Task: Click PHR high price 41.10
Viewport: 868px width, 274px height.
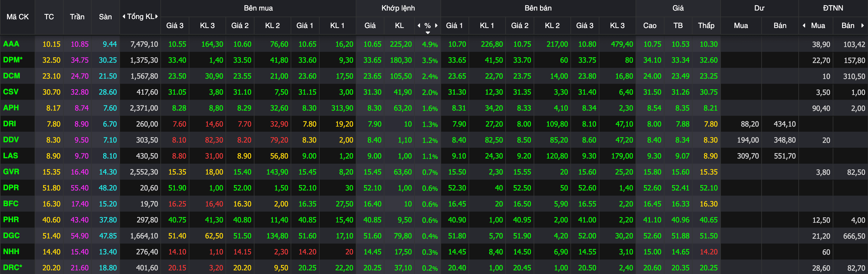Action: 652,220
